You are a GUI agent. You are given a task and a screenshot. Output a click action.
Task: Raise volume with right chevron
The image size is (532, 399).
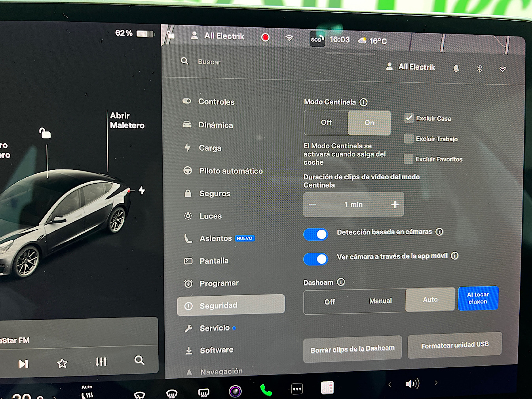click(436, 382)
